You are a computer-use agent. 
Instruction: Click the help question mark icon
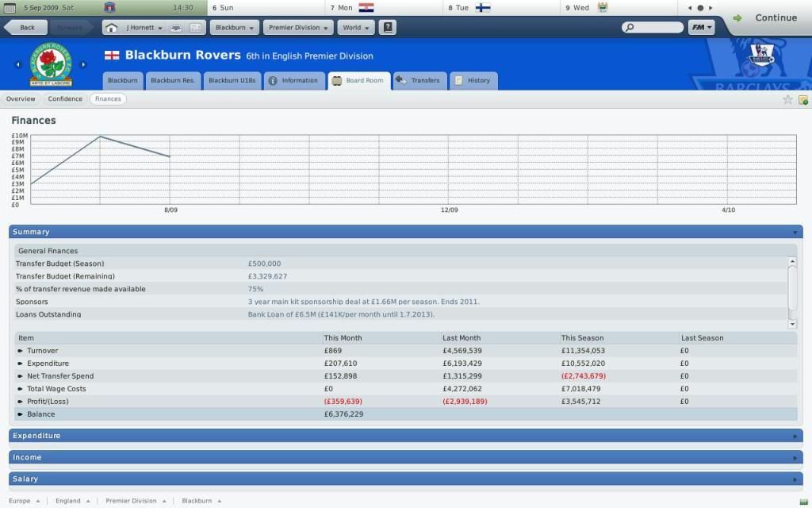pos(388,28)
